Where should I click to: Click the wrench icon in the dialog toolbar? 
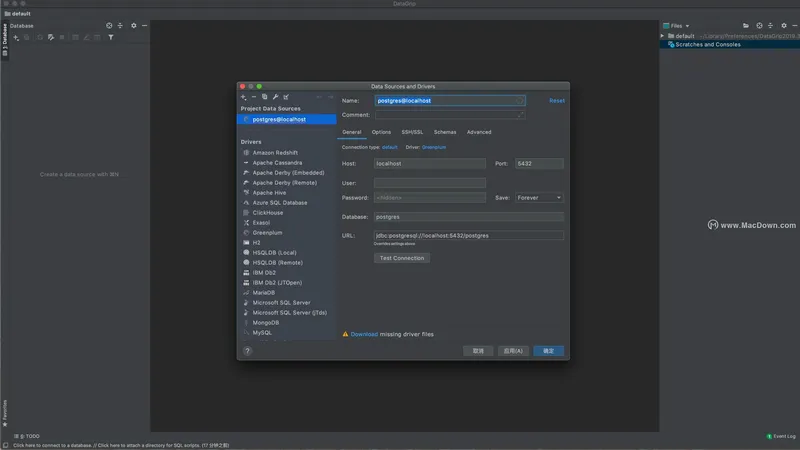click(x=276, y=97)
